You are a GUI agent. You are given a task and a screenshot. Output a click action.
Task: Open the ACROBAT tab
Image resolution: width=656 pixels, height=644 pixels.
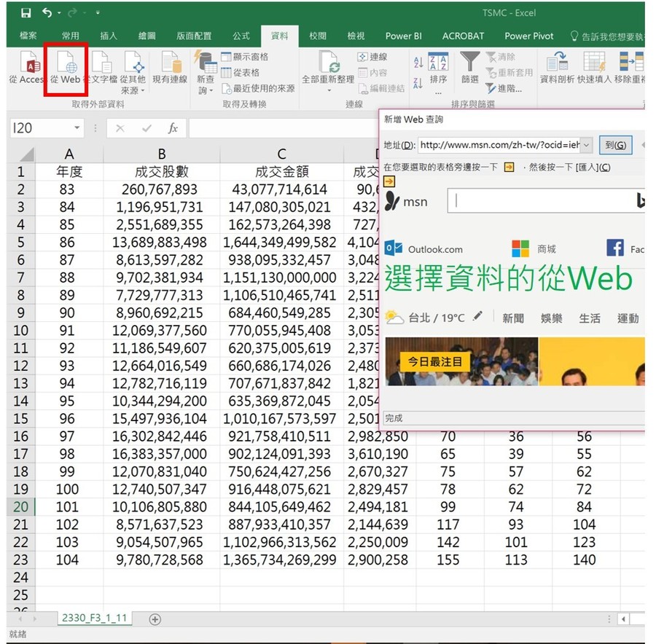(463, 36)
